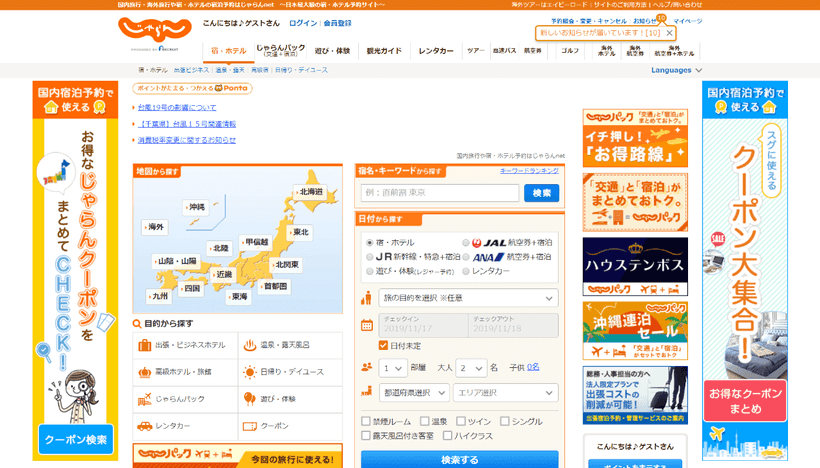This screenshot has width=820, height=468.
Task: Check the 禁煙ルーム checkbox
Action: (366, 421)
